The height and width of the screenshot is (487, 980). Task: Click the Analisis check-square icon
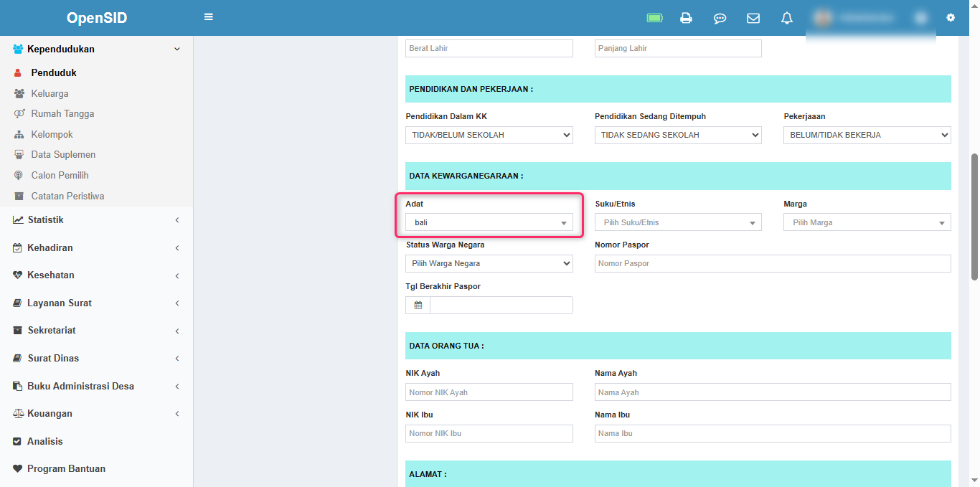point(18,442)
